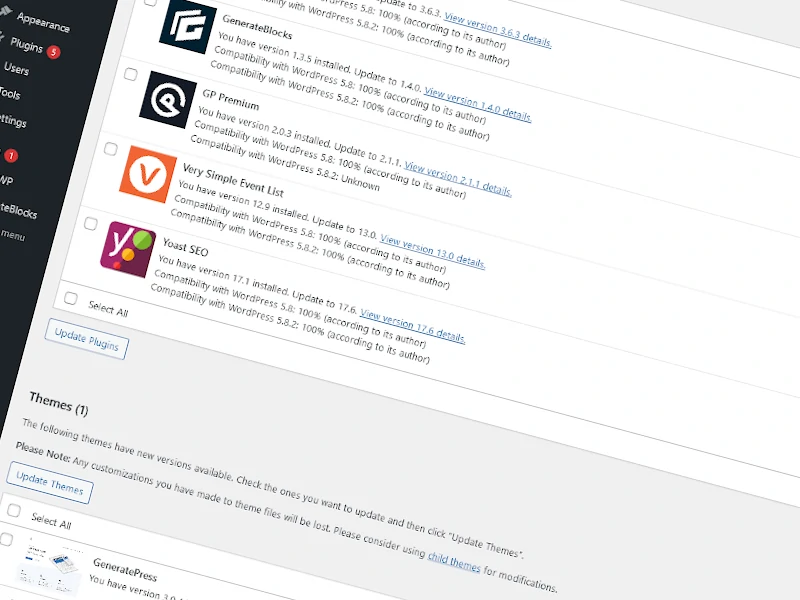Click the Very Simple Event List name
This screenshot has width=800, height=600.
tap(233, 180)
